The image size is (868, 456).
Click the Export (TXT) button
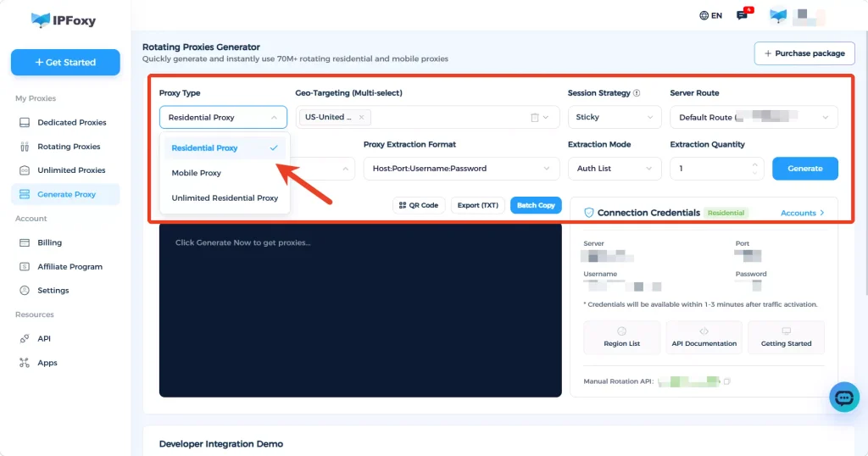click(478, 205)
